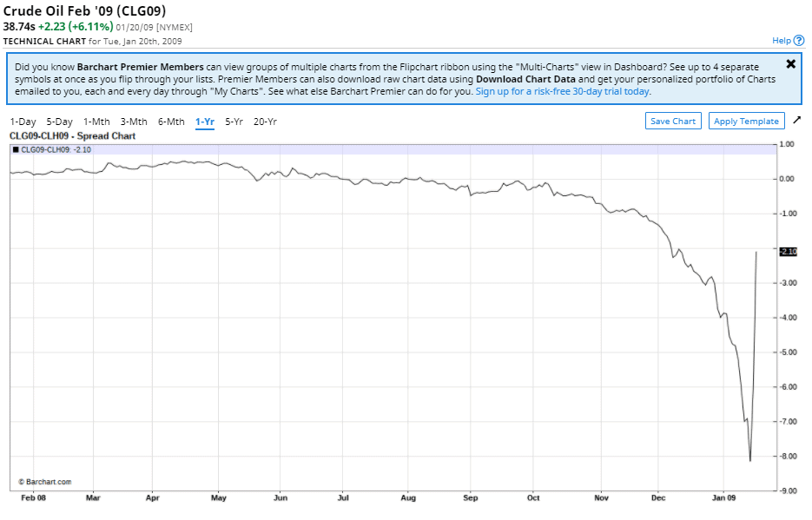812x520 pixels.
Task: Select the 6-Mth timeframe
Action: pyautogui.click(x=170, y=122)
